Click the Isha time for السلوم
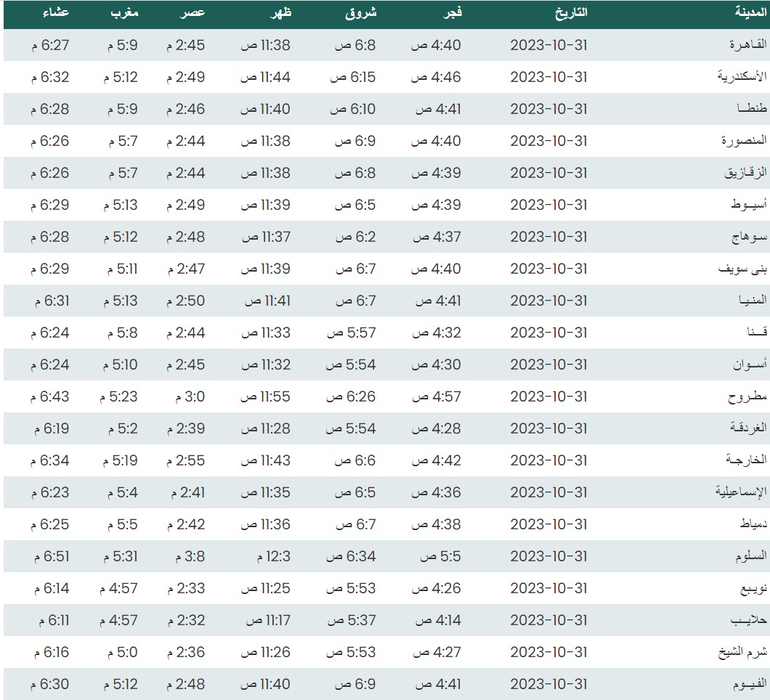 click(x=50, y=556)
